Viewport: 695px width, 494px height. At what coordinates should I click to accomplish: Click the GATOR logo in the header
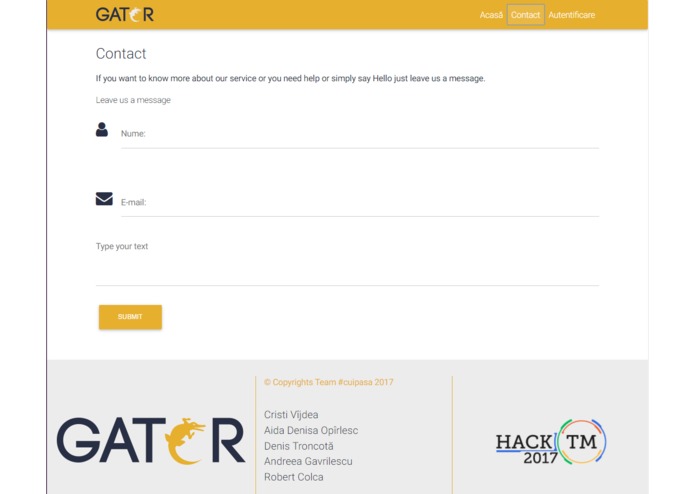click(125, 15)
